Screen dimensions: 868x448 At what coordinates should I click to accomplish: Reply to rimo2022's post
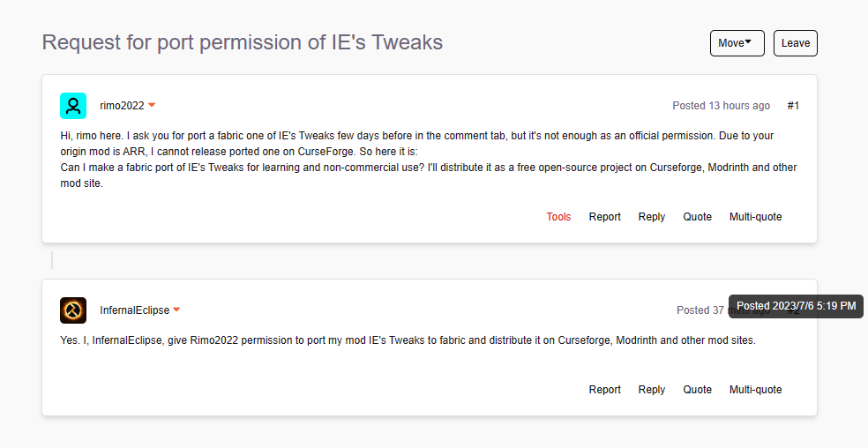pyautogui.click(x=652, y=217)
